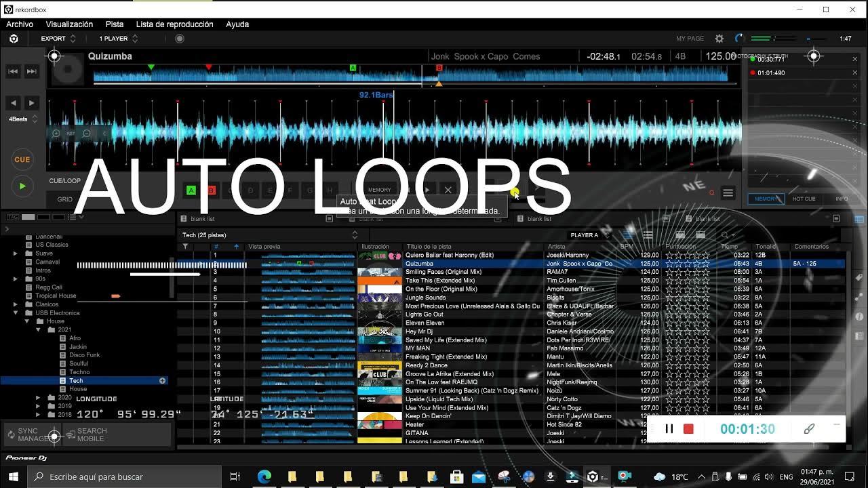Select the Disco Funk playlist
This screenshot has height=488, width=868.
pos(85,355)
